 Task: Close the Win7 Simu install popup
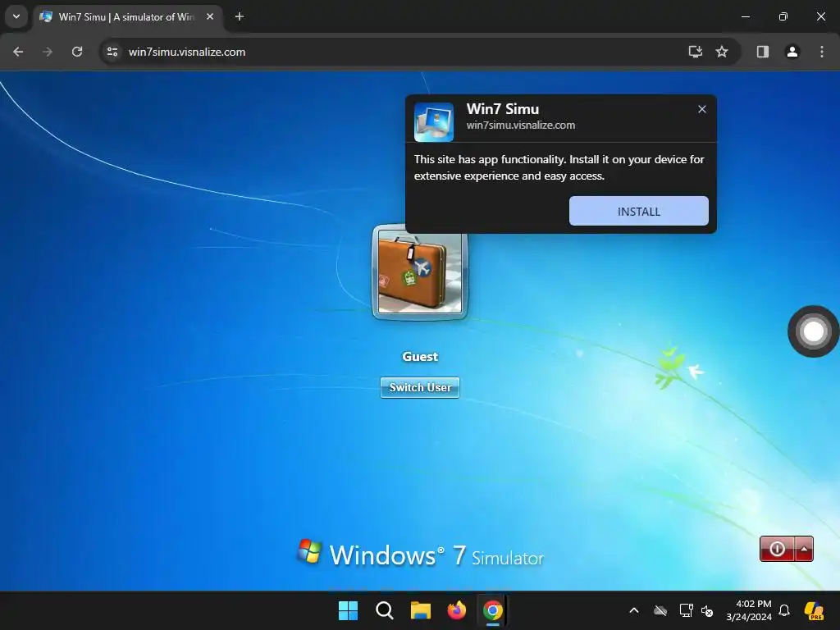tap(702, 109)
